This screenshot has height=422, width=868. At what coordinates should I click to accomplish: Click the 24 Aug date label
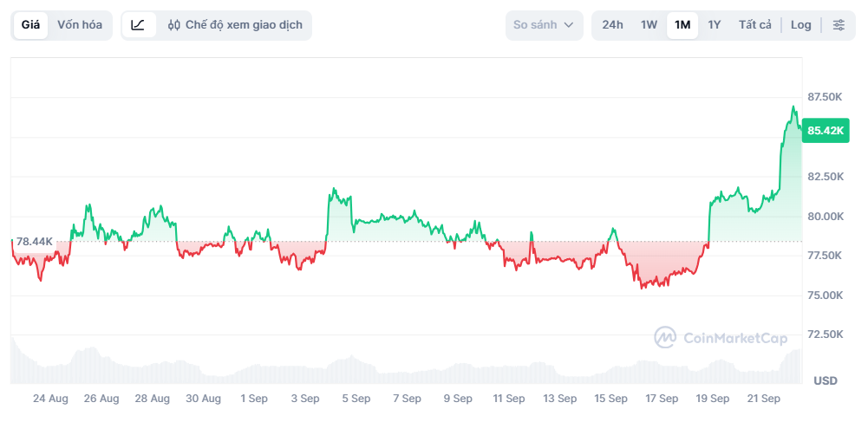tap(51, 399)
